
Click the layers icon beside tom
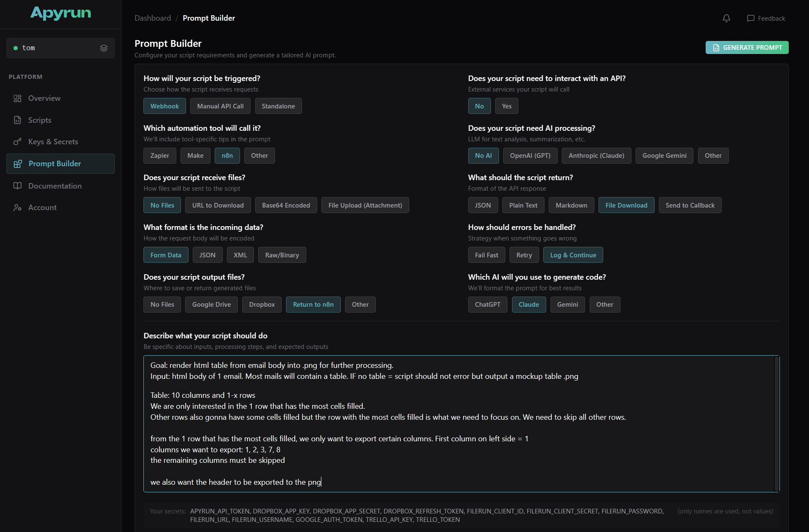tap(104, 48)
